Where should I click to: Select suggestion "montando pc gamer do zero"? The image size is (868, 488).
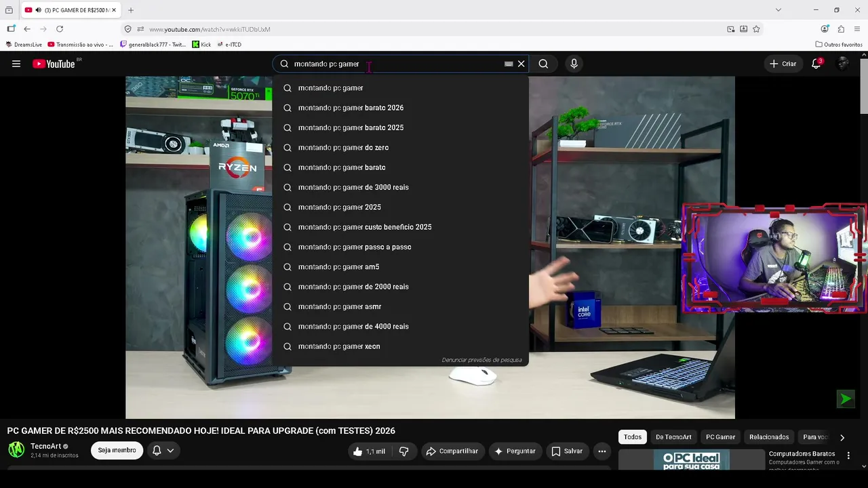click(400, 148)
